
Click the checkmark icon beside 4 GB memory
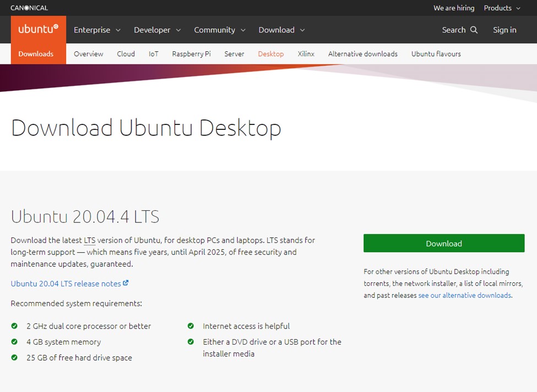click(14, 342)
